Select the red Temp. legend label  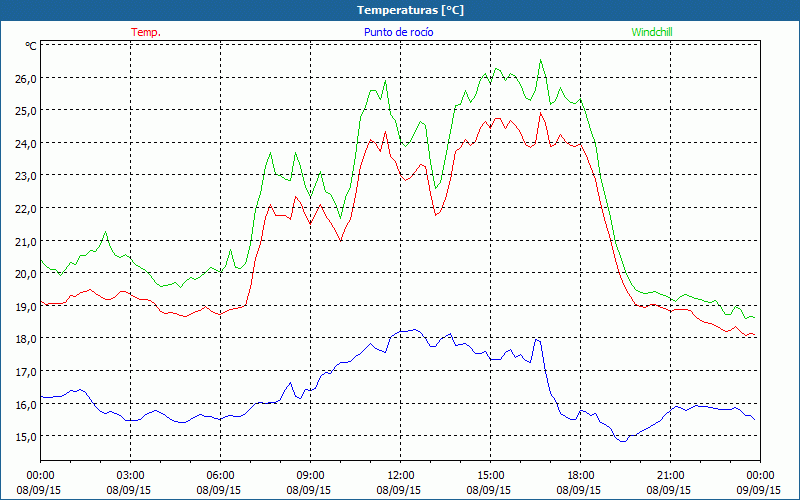tap(146, 32)
